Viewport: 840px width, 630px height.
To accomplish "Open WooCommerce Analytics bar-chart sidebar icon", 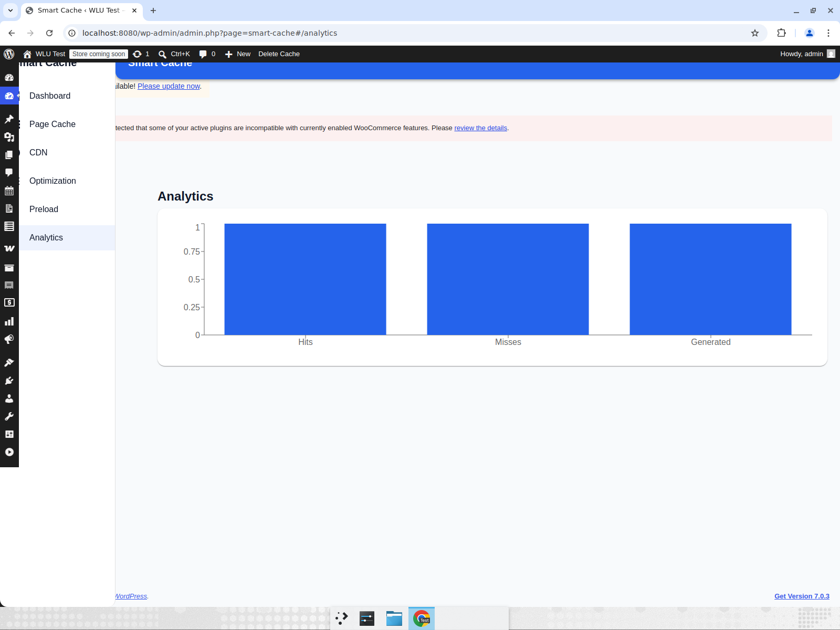I will (x=9, y=321).
